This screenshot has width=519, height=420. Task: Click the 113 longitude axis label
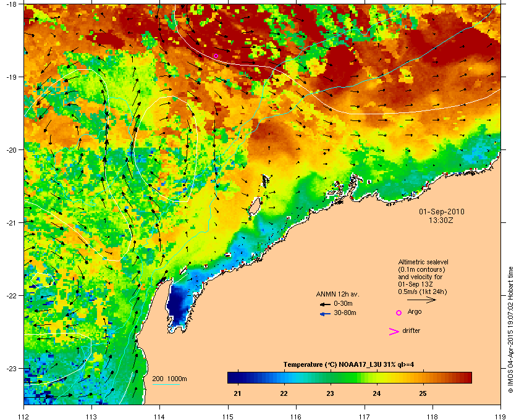(91, 417)
